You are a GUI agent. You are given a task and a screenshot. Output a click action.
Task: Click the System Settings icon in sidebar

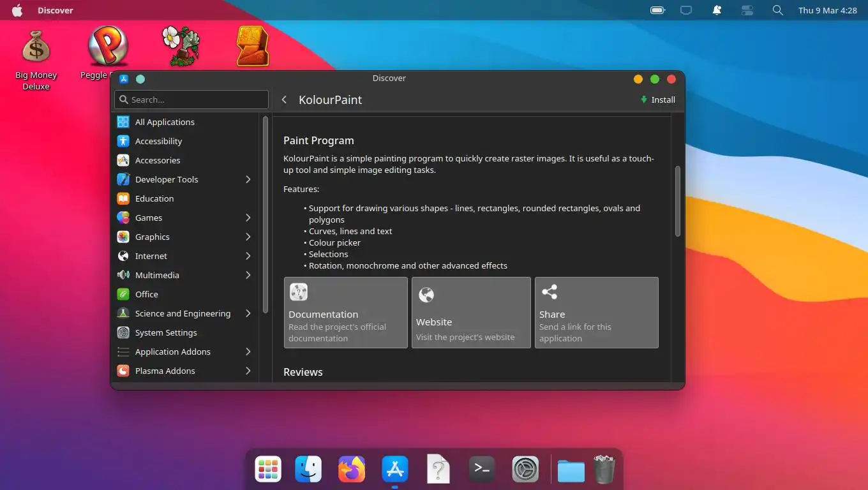coord(123,332)
